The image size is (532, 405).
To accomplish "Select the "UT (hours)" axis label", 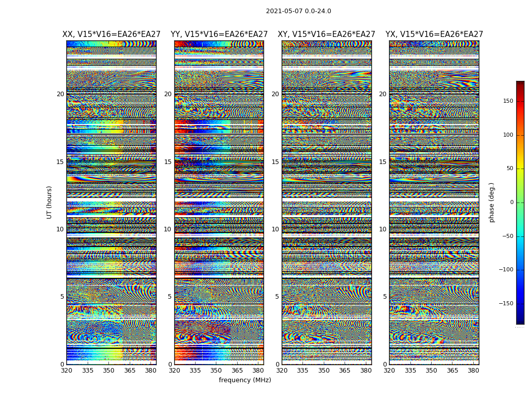I will click(x=49, y=202).
